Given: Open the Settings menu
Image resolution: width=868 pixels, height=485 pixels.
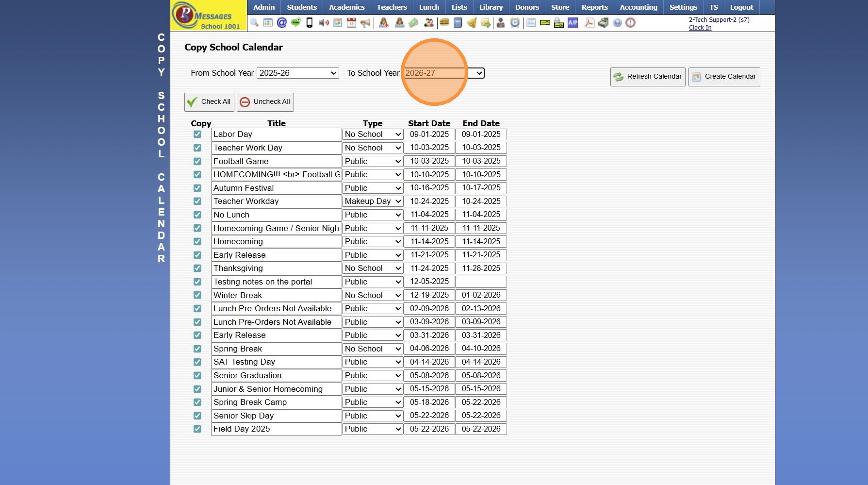Looking at the screenshot, I should point(683,7).
